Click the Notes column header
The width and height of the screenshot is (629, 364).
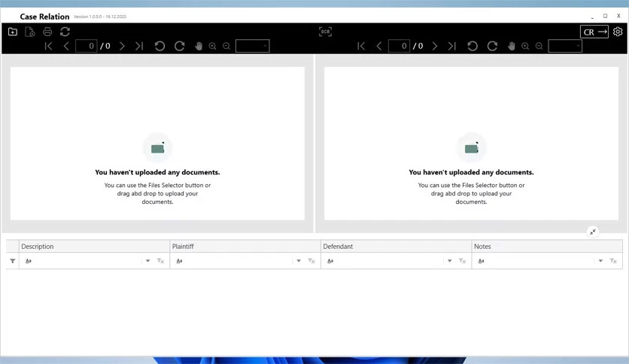tap(547, 246)
